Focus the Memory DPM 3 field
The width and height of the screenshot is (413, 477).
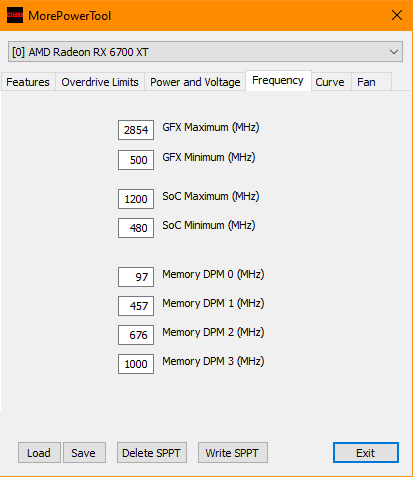(x=136, y=364)
